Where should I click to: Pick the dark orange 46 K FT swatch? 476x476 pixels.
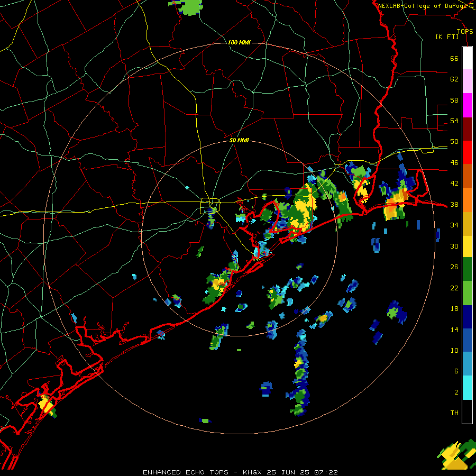[467, 176]
